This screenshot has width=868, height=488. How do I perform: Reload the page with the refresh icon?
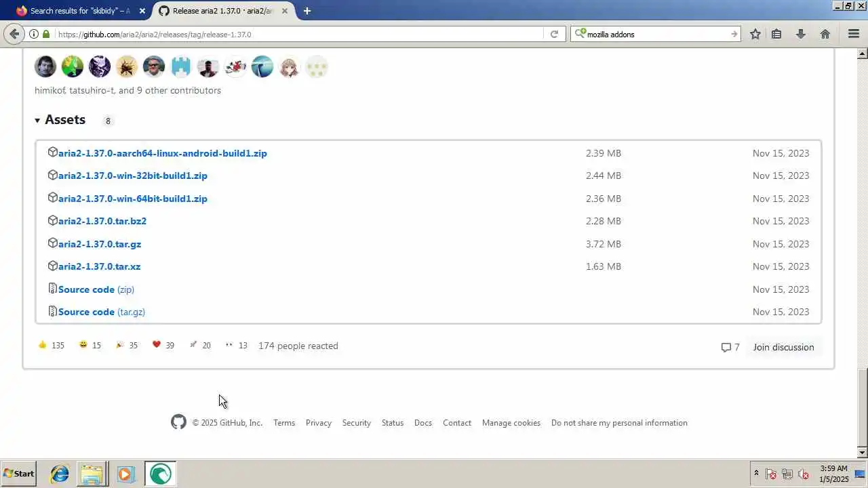(554, 34)
